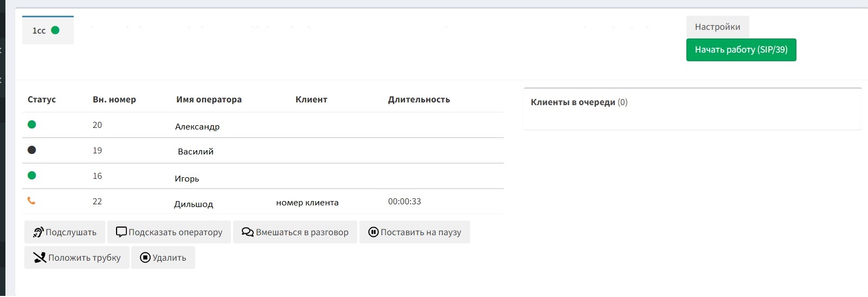Screen dimensions: 868x297
Task: Select operator name Дильшод
Action: point(194,204)
